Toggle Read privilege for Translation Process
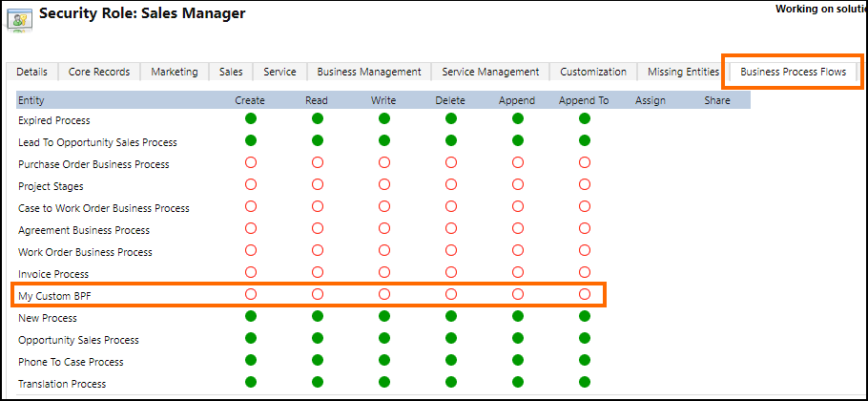 (x=318, y=382)
